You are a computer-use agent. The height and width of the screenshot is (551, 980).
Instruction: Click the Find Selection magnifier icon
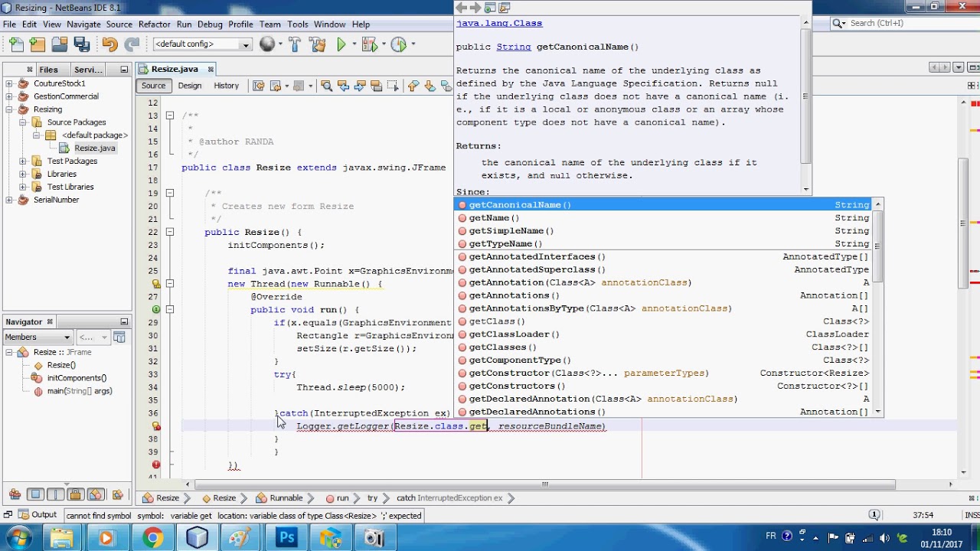[x=326, y=86]
